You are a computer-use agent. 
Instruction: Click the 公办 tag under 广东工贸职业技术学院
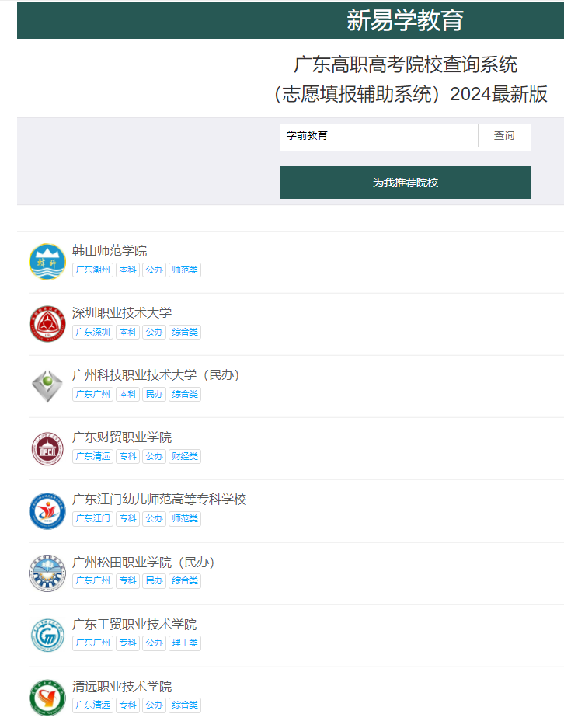154,643
